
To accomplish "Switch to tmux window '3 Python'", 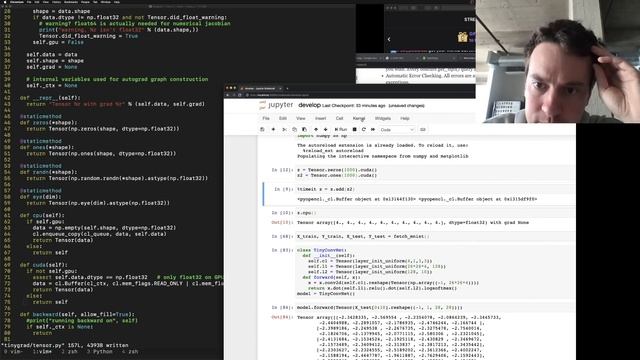I will (x=100, y=351).
